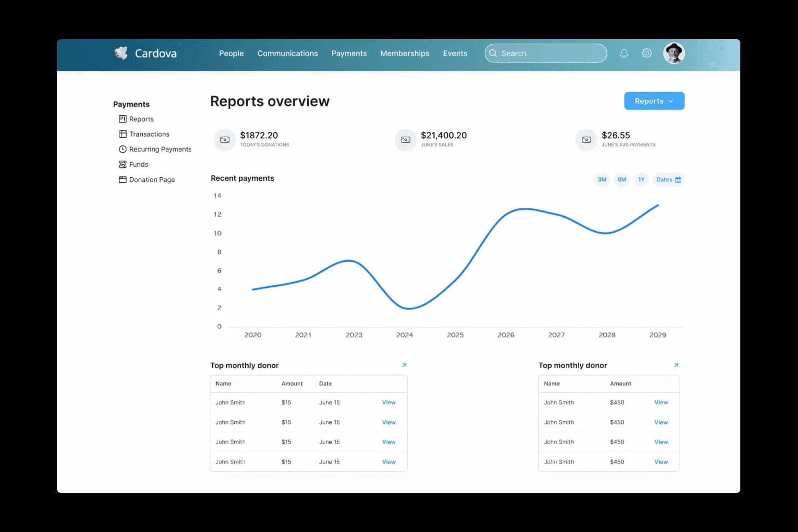Click the Funds sidebar icon

tap(123, 164)
